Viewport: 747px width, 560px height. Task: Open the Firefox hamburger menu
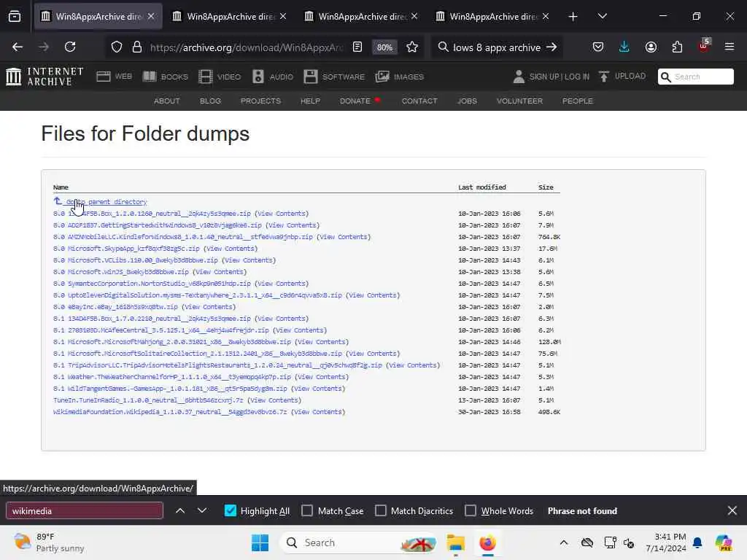(729, 47)
